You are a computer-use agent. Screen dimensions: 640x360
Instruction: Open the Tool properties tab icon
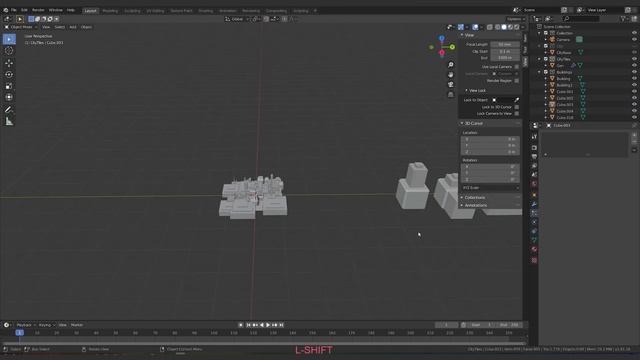[x=534, y=137]
